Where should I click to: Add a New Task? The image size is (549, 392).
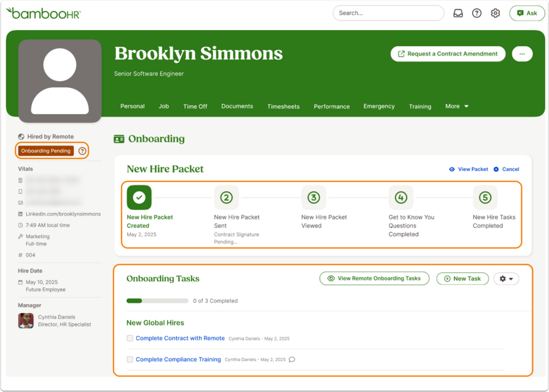click(462, 278)
